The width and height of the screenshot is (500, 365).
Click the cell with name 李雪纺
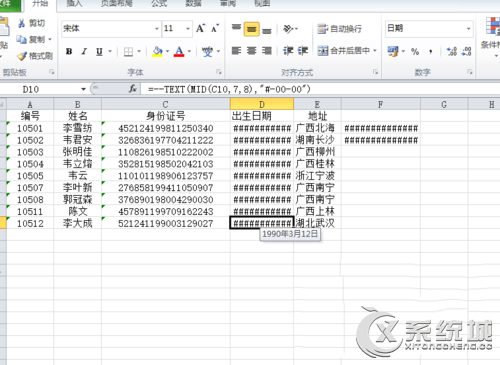point(77,128)
